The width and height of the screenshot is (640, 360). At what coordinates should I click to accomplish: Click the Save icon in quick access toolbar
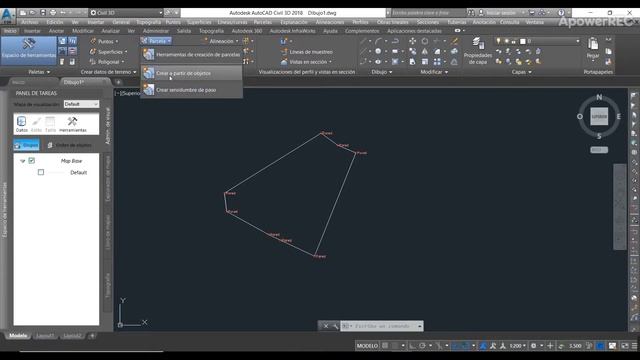click(42, 13)
